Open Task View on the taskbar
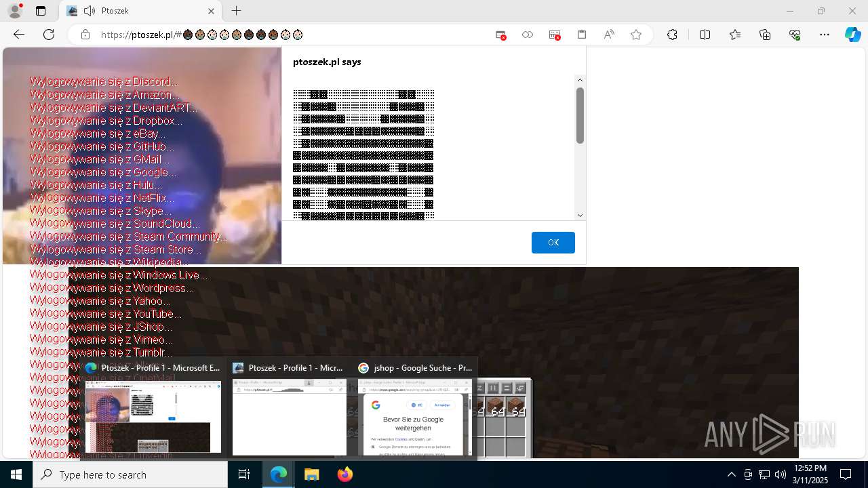 click(244, 474)
